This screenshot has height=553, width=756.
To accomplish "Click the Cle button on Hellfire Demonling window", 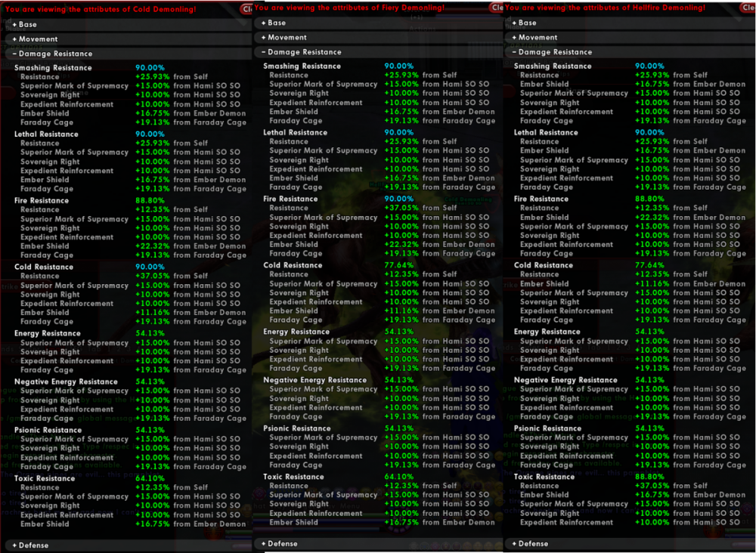I will [x=748, y=8].
